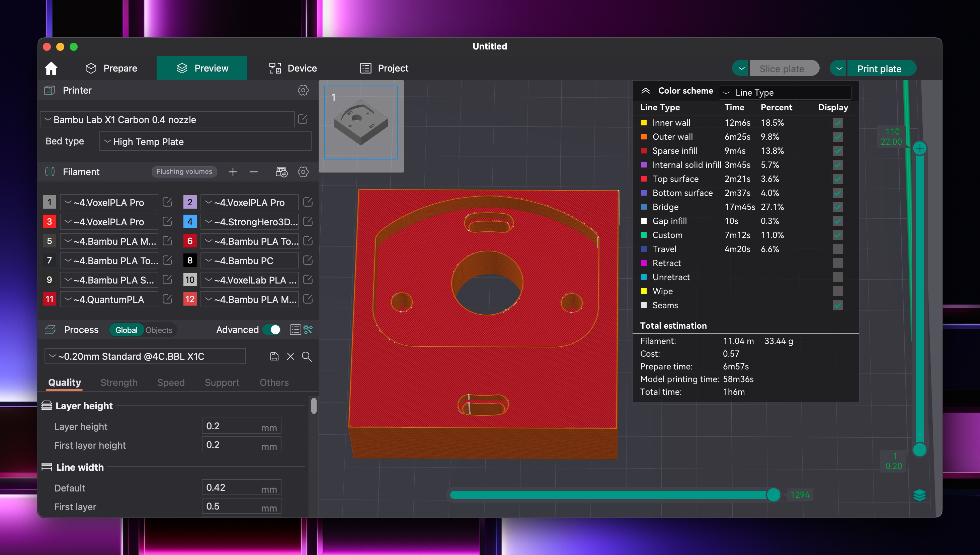
Task: Open Flushing volumes button
Action: pyautogui.click(x=184, y=172)
